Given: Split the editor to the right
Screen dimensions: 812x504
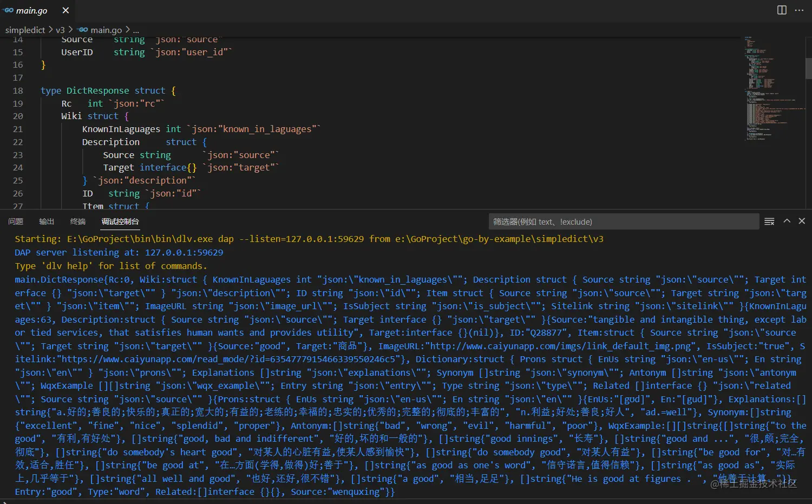Looking at the screenshot, I should tap(782, 10).
